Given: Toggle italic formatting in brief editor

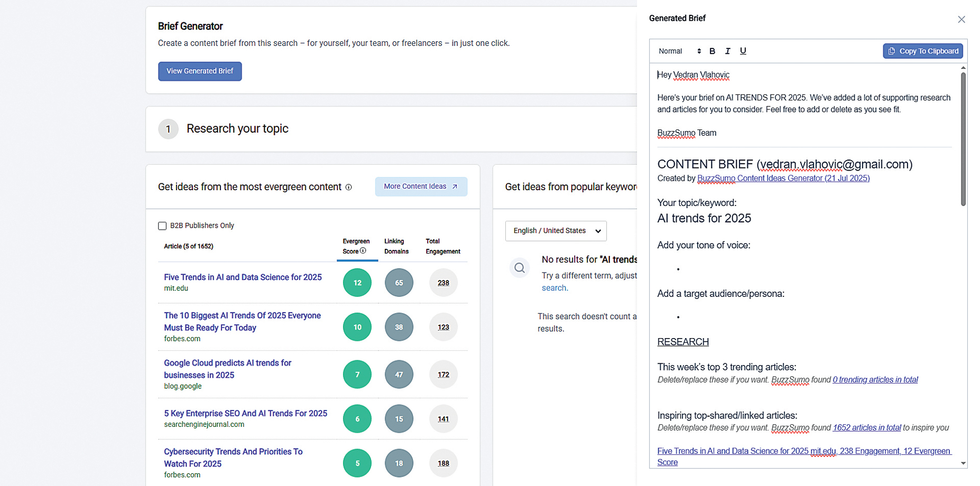Looking at the screenshot, I should (x=727, y=51).
